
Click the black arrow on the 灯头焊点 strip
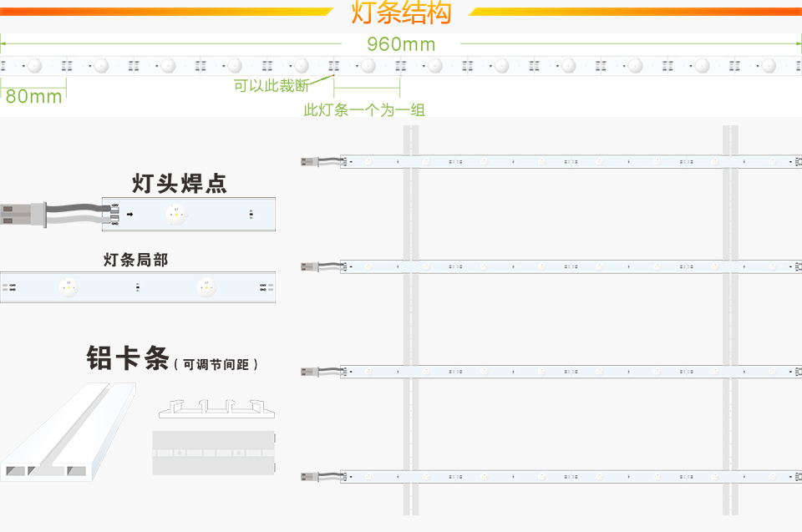(x=129, y=215)
